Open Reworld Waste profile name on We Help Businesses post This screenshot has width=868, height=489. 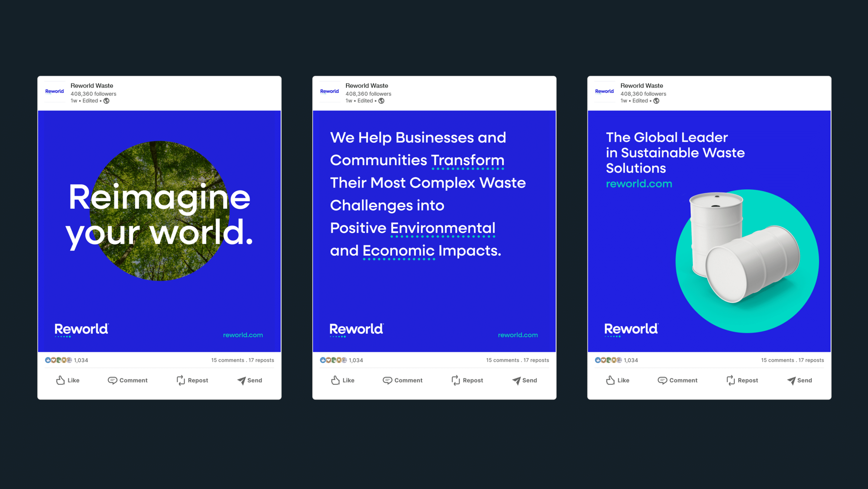(x=367, y=86)
